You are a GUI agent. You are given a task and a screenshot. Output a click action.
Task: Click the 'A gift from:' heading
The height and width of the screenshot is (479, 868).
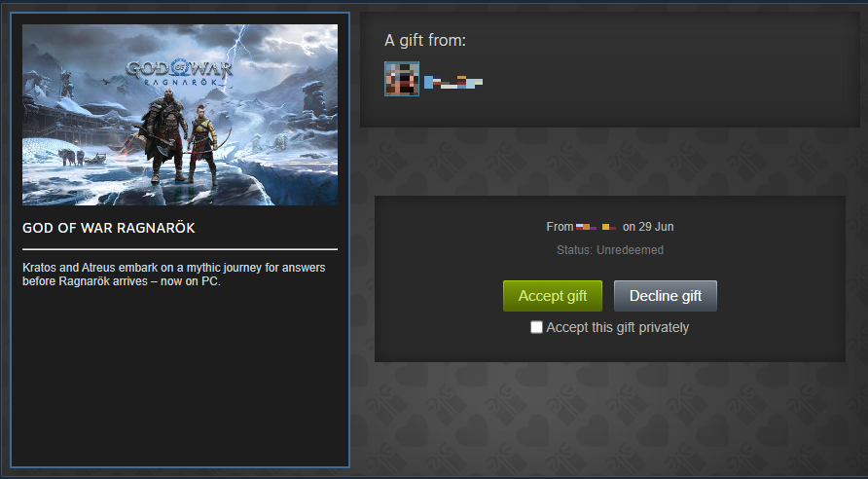425,41
